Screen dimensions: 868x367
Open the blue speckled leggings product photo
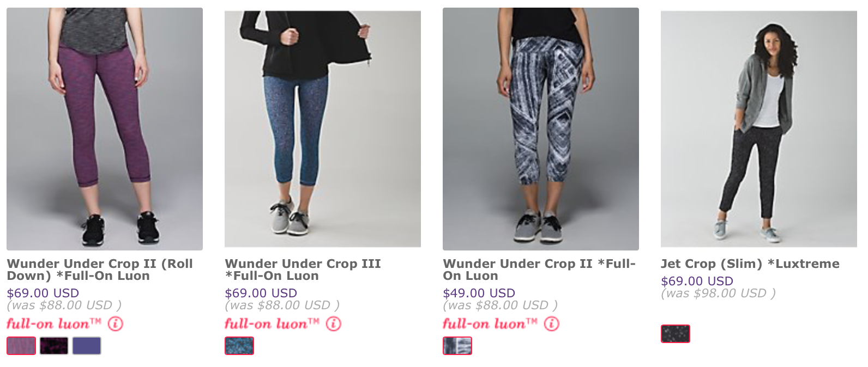pos(323,129)
